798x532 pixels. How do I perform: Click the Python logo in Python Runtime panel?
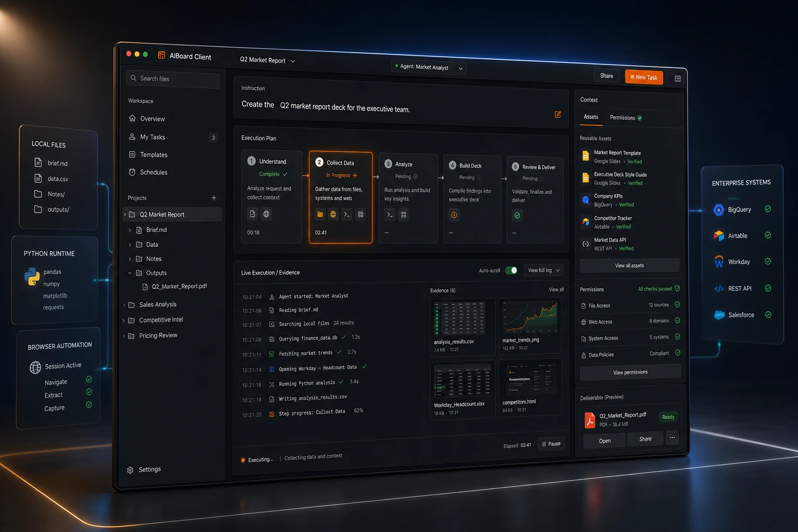point(32,276)
